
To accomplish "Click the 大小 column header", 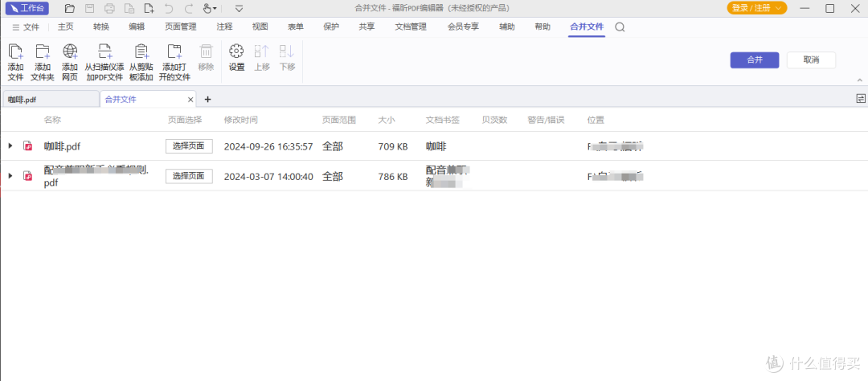I will coord(387,120).
